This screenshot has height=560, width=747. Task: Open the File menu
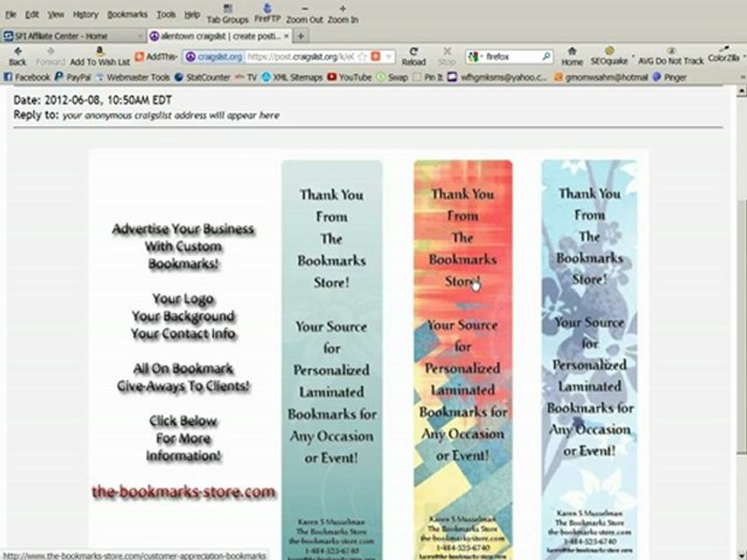click(x=10, y=15)
